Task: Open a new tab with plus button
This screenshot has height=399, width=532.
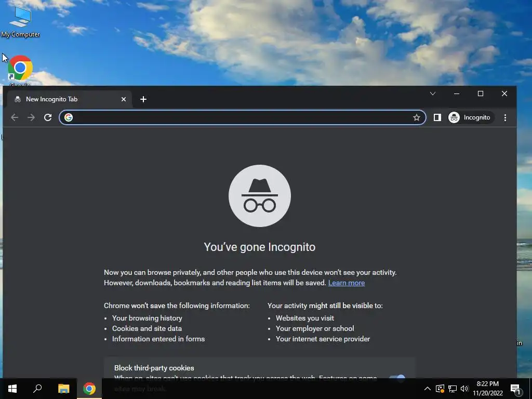Action: coord(143,99)
